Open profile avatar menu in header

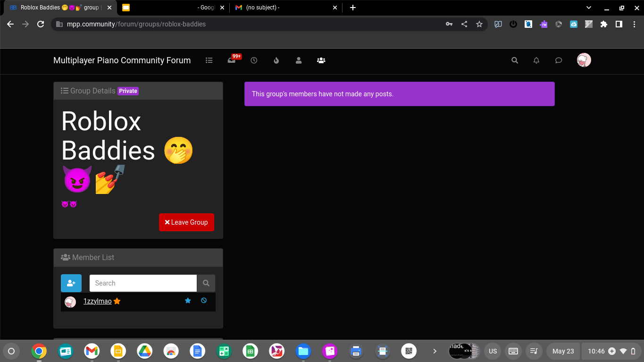584,60
